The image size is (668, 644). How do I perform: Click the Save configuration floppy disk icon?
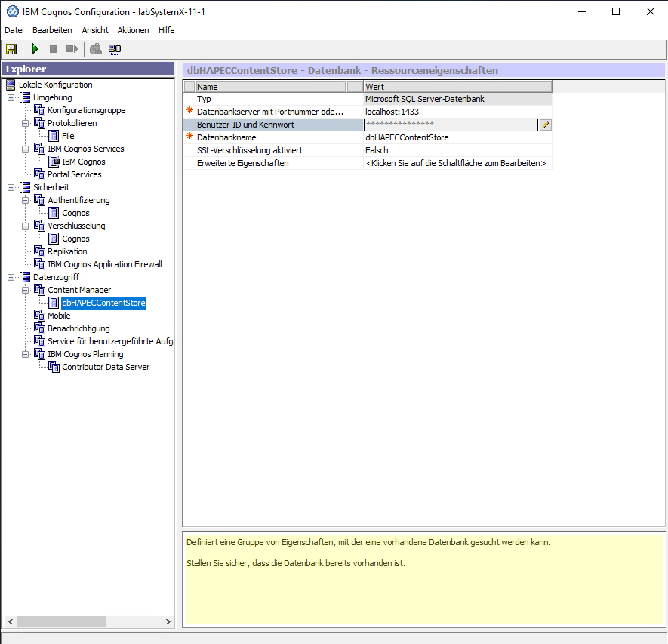click(x=11, y=49)
